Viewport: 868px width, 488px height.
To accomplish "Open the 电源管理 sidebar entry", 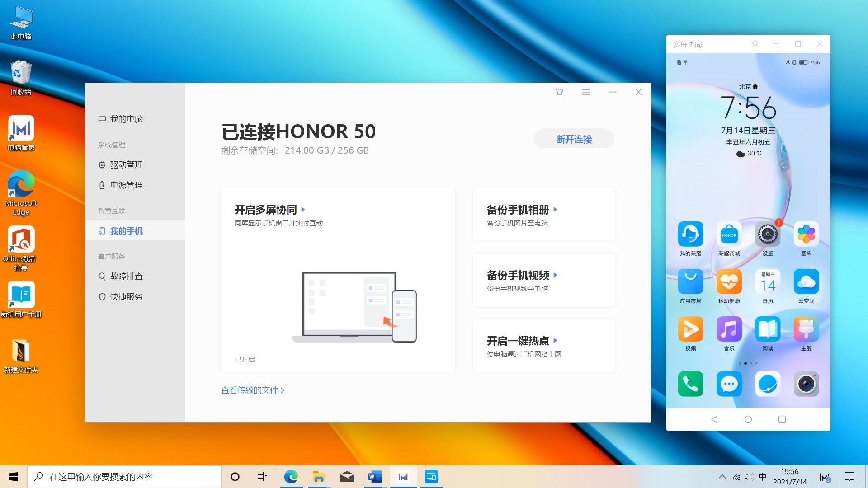I will [126, 185].
